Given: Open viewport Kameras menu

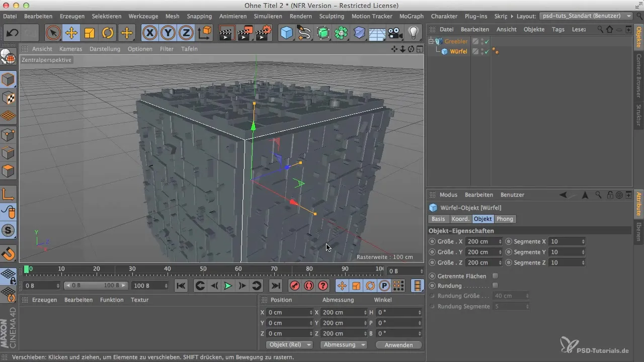Looking at the screenshot, I should (70, 49).
